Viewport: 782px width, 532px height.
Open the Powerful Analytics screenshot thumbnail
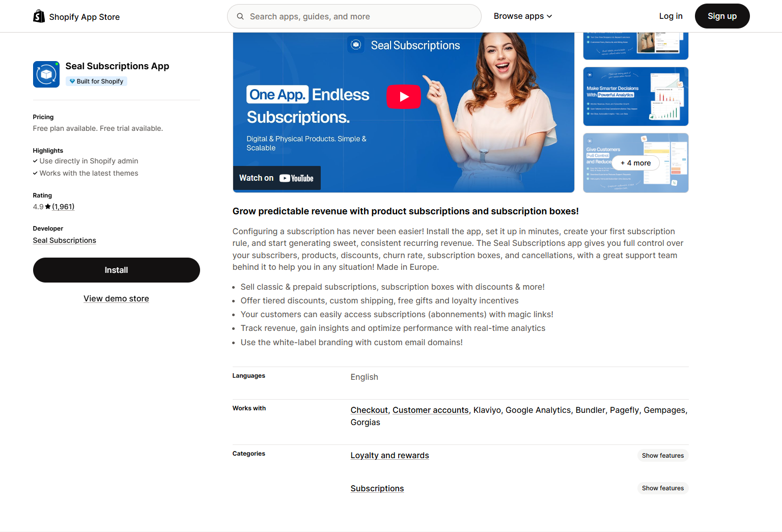tap(635, 97)
